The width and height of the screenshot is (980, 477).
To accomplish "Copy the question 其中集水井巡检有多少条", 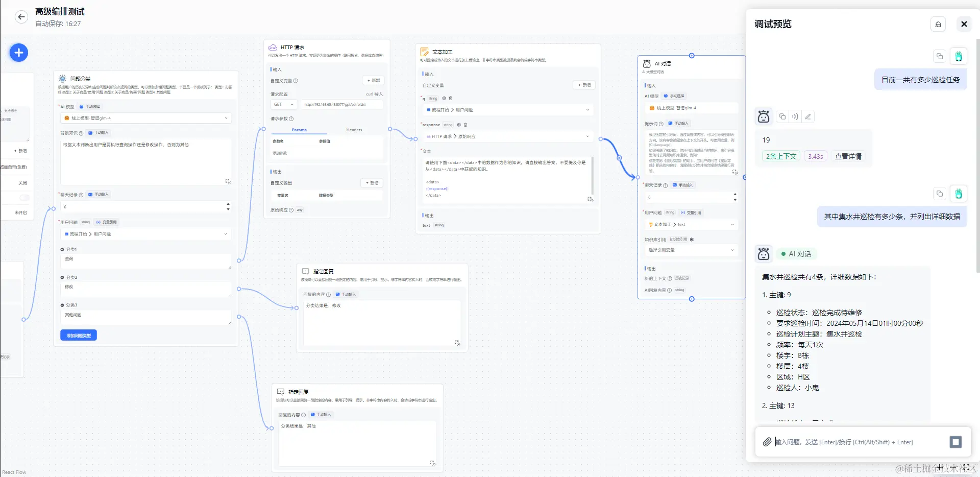I will pyautogui.click(x=940, y=193).
